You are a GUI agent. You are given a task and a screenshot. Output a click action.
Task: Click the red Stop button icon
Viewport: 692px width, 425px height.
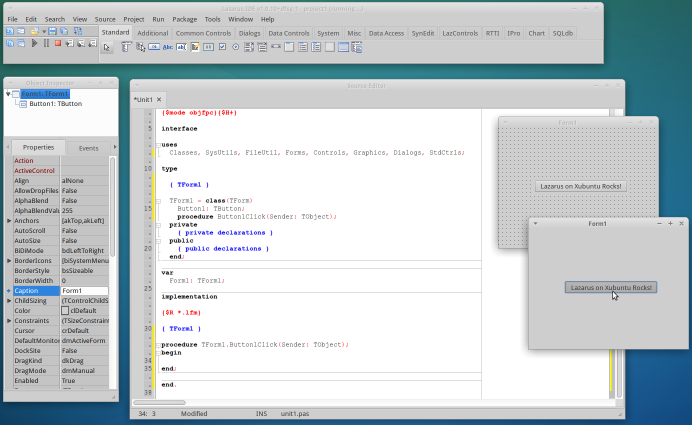coord(58,44)
